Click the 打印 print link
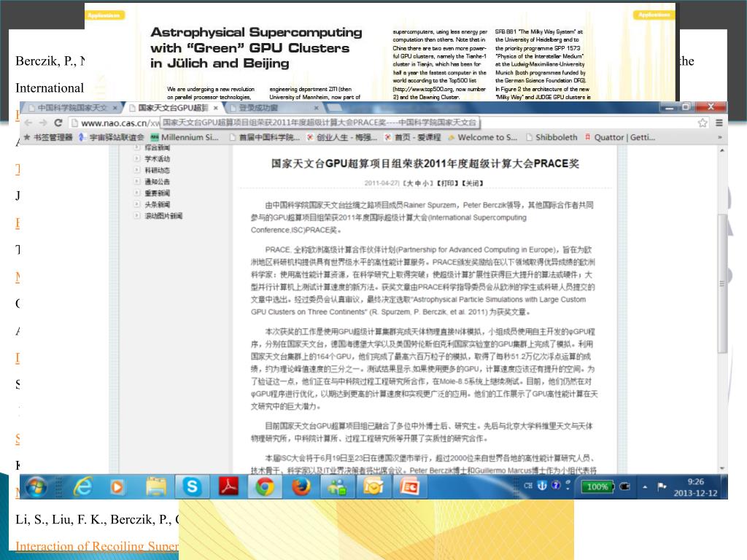This screenshot has height=560, width=747. [448, 183]
